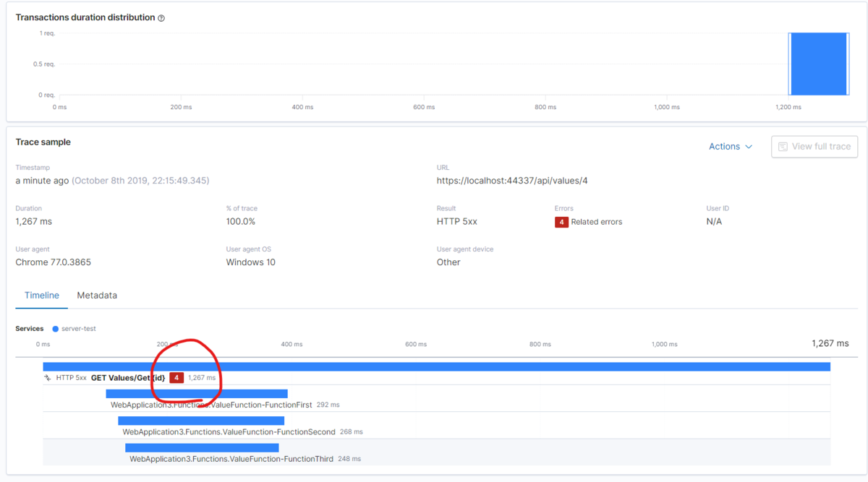Click the 292 ms duration label

coord(328,405)
